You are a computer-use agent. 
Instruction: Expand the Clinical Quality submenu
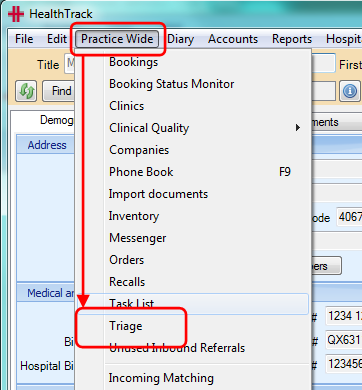[193, 128]
